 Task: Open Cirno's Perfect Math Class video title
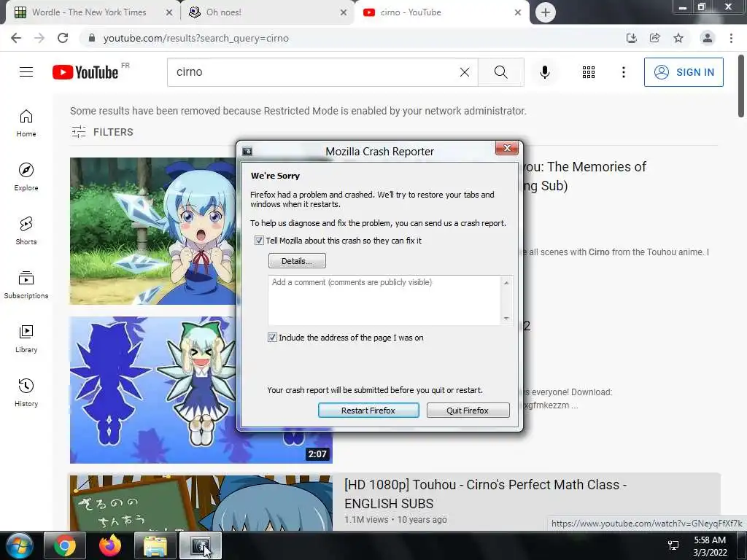pos(485,494)
